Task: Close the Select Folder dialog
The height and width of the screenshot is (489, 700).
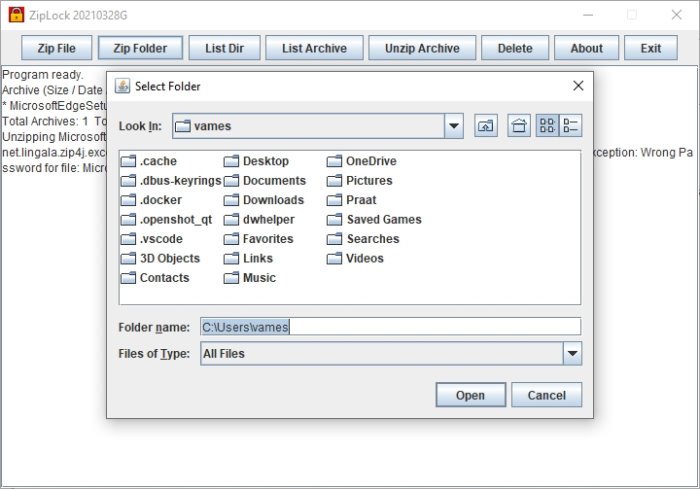Action: [x=578, y=86]
